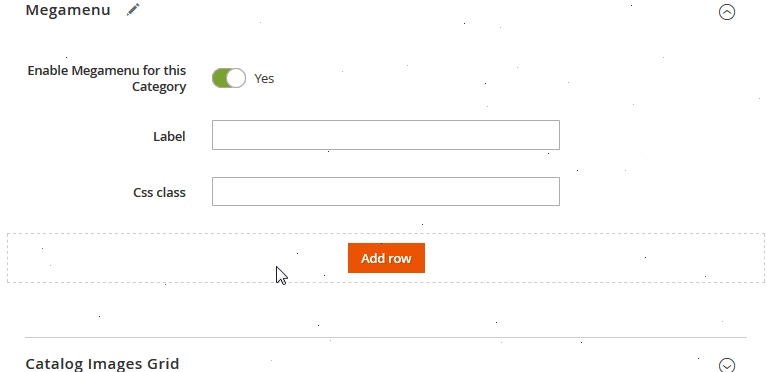The image size is (767, 372).
Task: Open the Catalog Images Grid section heading
Action: [102, 364]
